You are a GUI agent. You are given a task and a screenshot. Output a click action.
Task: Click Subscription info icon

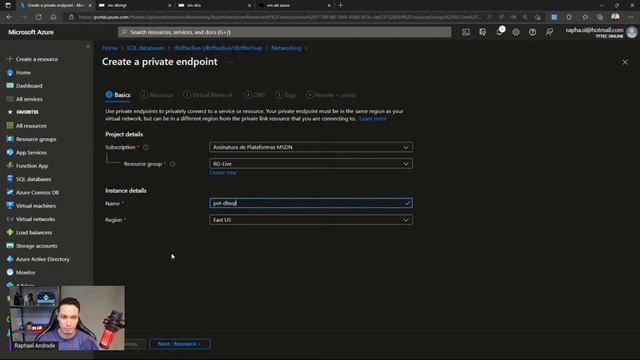[146, 147]
